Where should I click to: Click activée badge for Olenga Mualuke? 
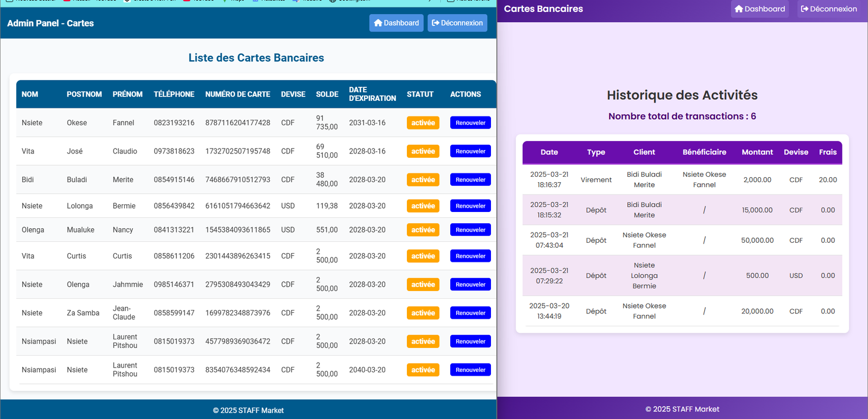(x=423, y=230)
